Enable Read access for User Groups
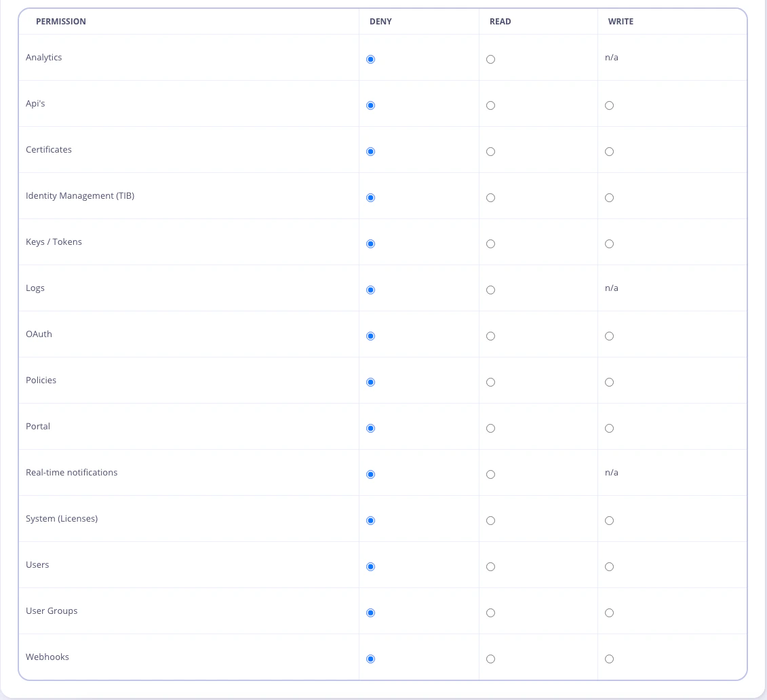The height and width of the screenshot is (700, 767). [x=490, y=612]
